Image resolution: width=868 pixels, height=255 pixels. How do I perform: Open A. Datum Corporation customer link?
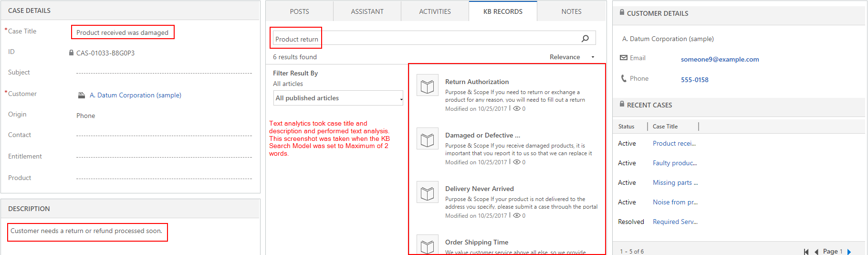pos(135,95)
